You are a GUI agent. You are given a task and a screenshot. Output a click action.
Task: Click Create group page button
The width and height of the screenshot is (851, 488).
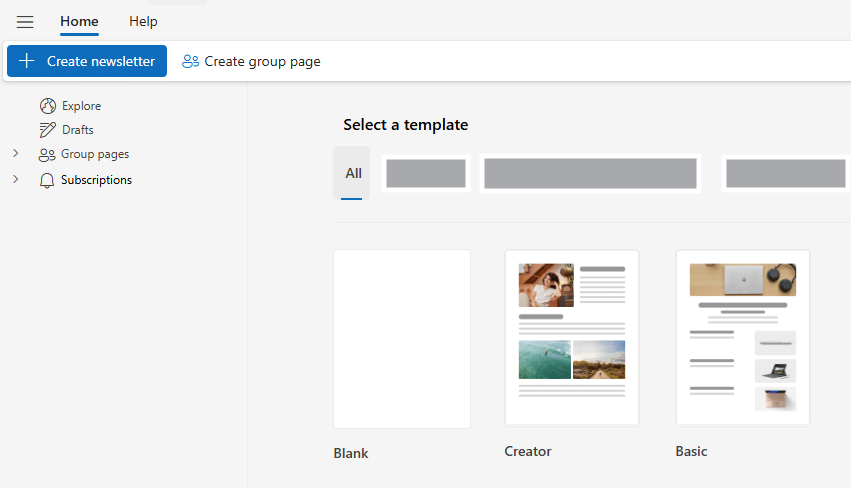pos(251,61)
